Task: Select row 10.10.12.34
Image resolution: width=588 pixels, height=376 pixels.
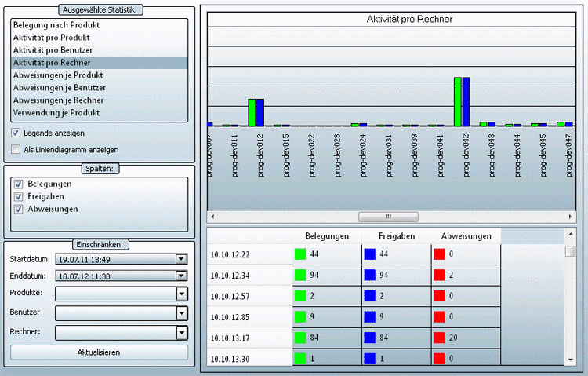Action: click(354, 276)
